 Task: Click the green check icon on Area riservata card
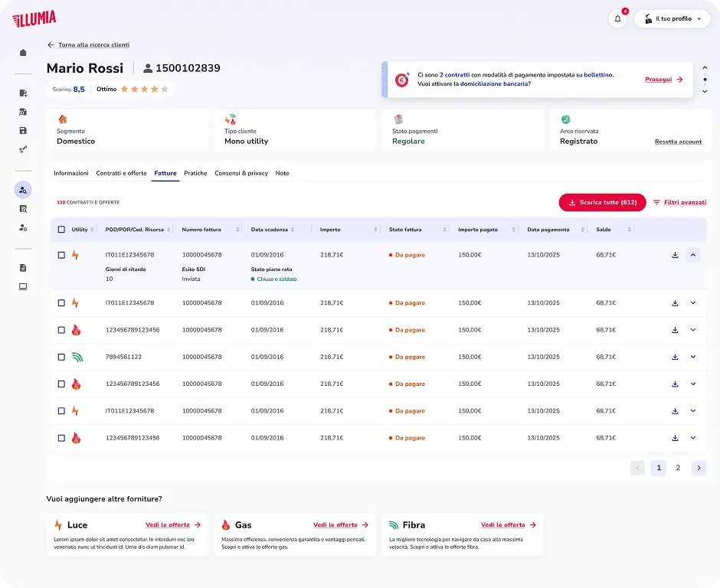click(x=566, y=119)
